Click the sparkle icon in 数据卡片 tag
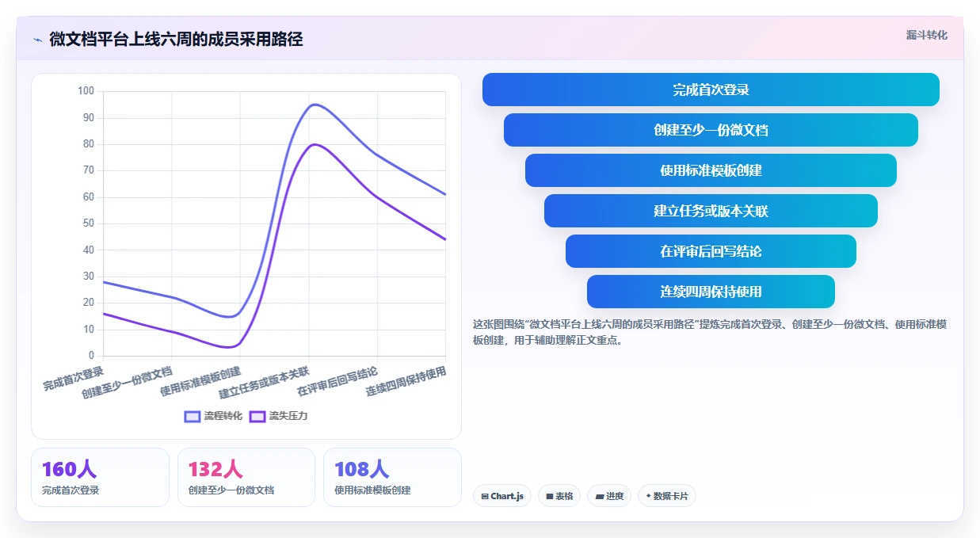The image size is (980, 538). [x=648, y=496]
